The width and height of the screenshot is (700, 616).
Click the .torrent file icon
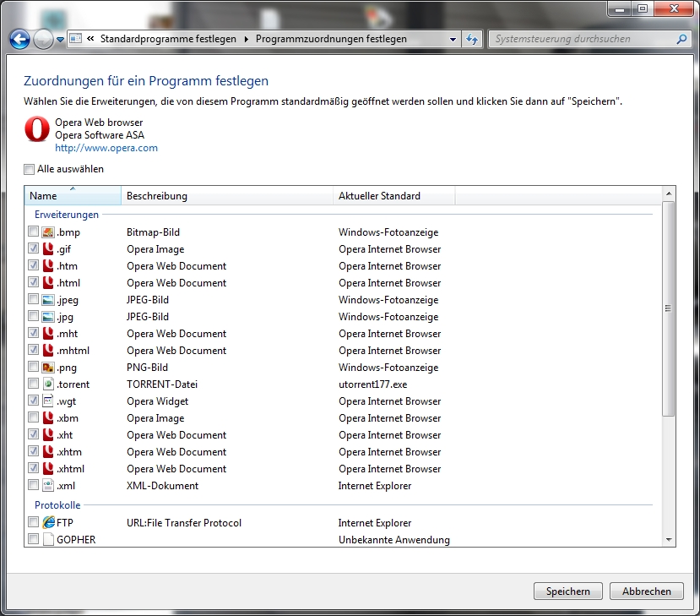click(48, 384)
